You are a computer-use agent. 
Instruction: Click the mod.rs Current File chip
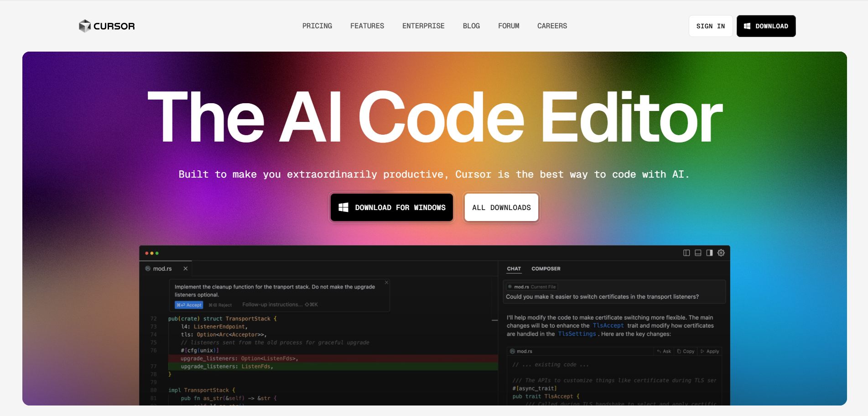pos(532,287)
